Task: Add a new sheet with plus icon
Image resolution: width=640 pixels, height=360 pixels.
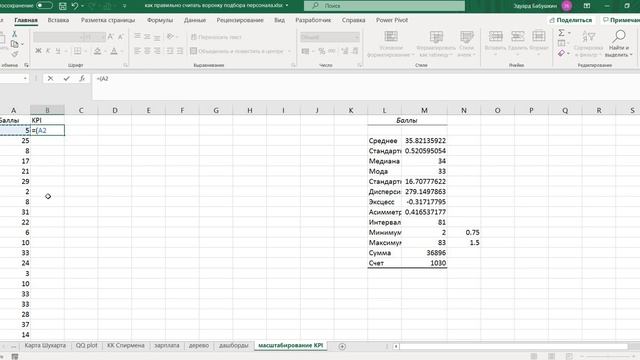Action: [x=342, y=347]
